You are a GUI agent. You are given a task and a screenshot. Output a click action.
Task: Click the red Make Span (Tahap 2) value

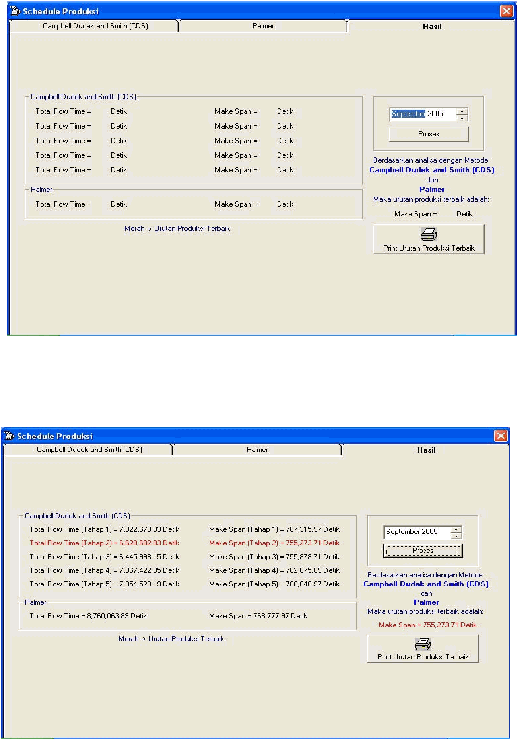pos(274,543)
